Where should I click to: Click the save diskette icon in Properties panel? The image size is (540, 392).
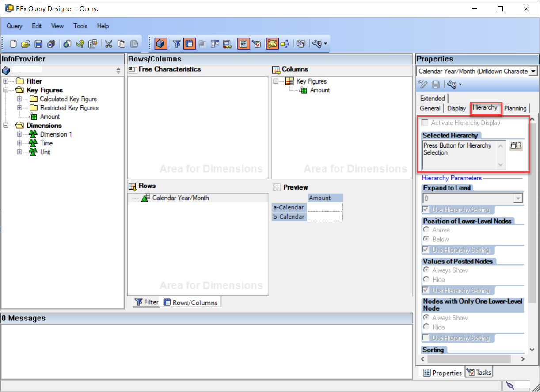pyautogui.click(x=436, y=84)
